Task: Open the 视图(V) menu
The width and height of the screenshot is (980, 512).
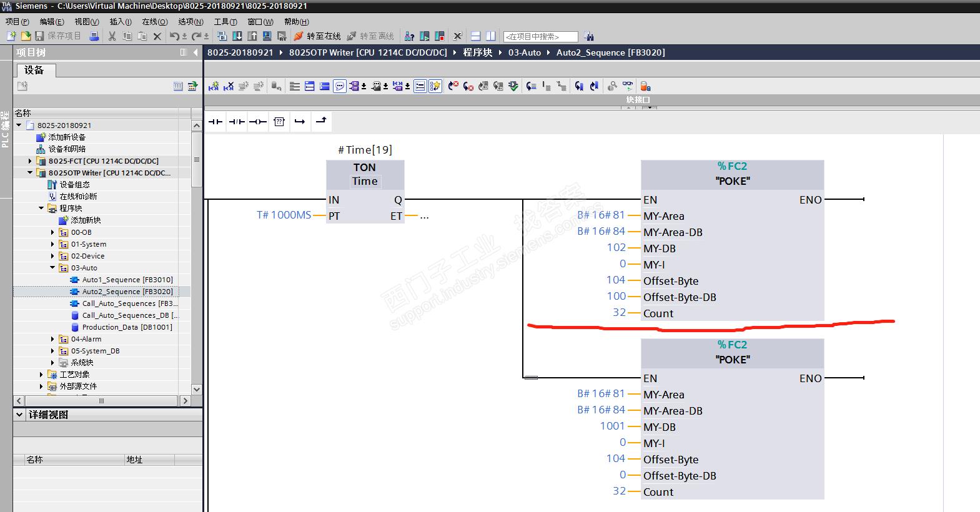Action: 87,21
